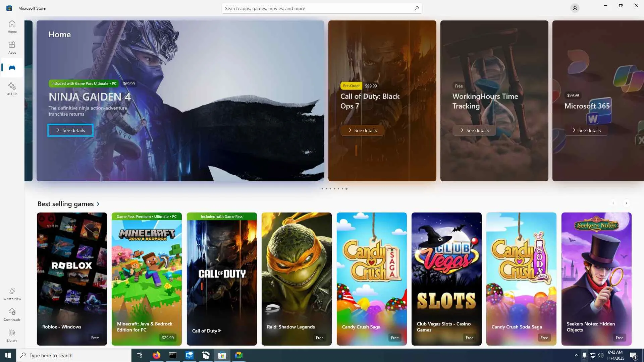644x362 pixels.
Task: Click the search magnifier icon
Action: [416, 8]
